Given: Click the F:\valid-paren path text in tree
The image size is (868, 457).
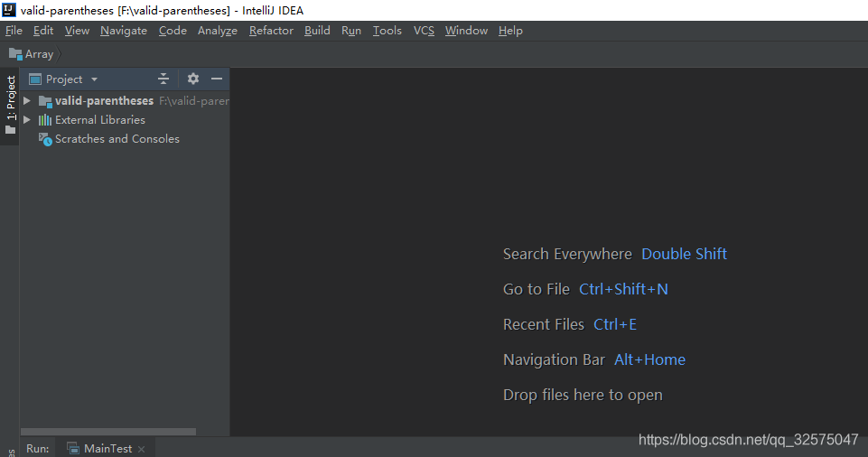Looking at the screenshot, I should pyautogui.click(x=194, y=100).
